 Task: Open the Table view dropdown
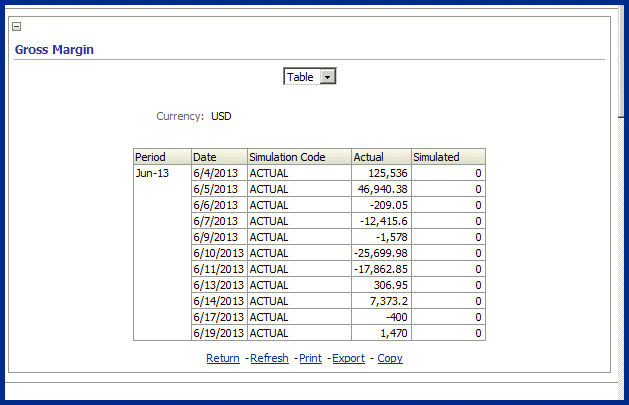click(x=310, y=76)
